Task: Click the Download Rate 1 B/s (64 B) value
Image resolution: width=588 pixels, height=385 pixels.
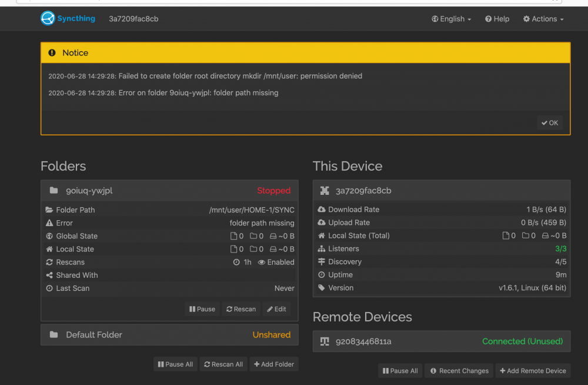Action: point(546,209)
